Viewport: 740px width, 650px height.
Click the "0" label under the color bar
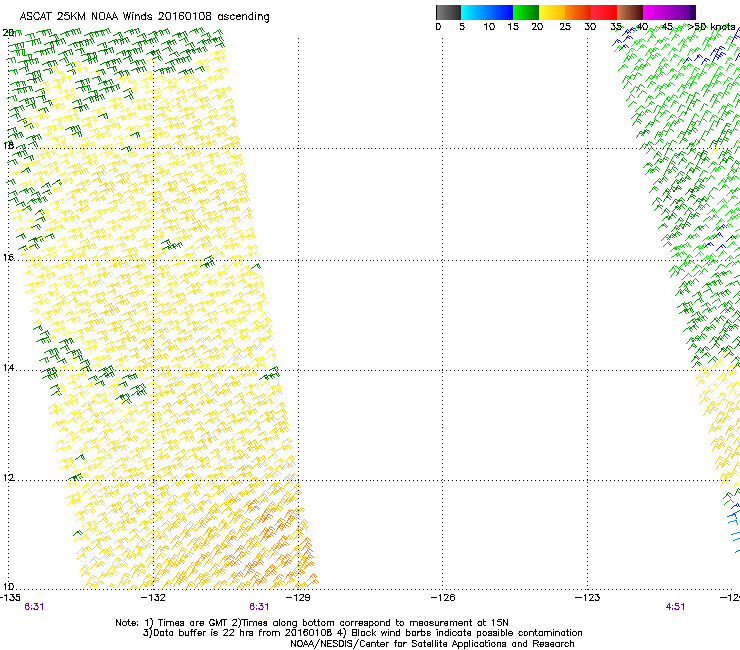[x=438, y=27]
